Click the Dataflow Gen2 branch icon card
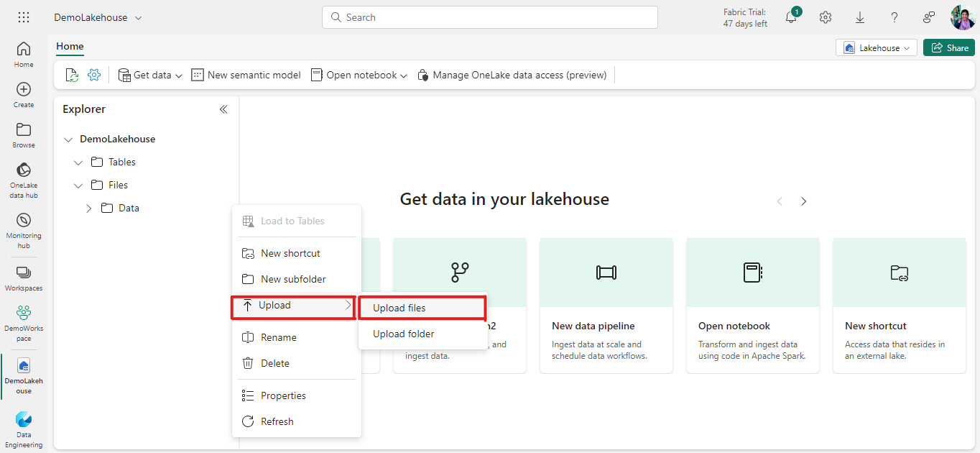Image resolution: width=980 pixels, height=453 pixels. [x=460, y=273]
